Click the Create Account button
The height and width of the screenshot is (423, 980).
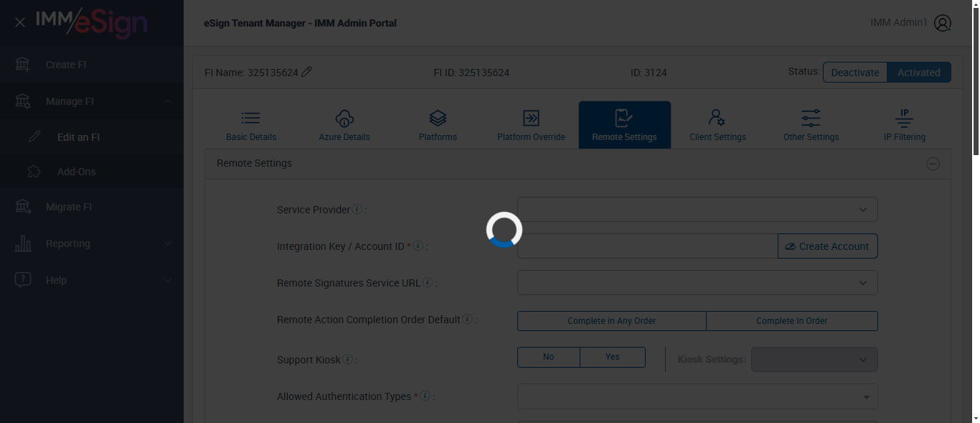[x=828, y=246]
